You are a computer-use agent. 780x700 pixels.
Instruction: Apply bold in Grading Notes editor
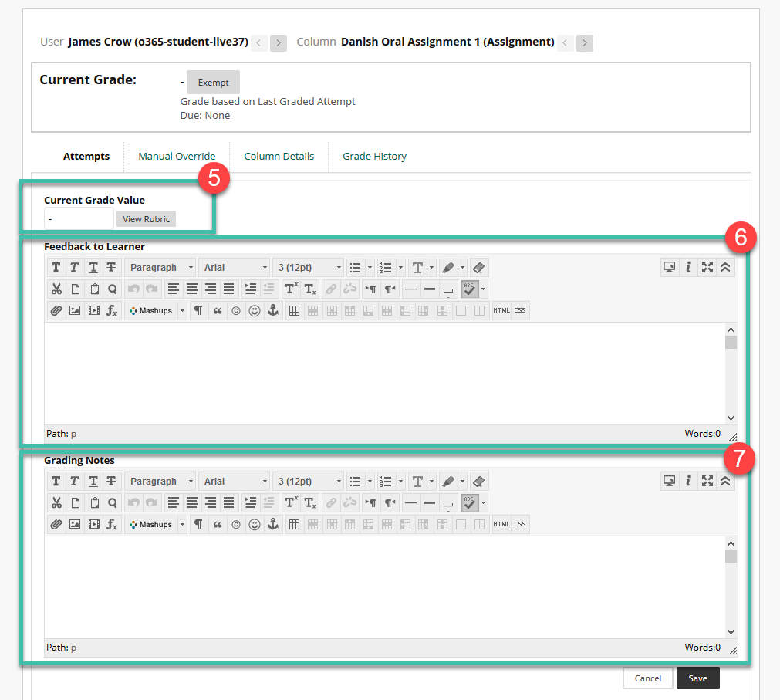56,482
